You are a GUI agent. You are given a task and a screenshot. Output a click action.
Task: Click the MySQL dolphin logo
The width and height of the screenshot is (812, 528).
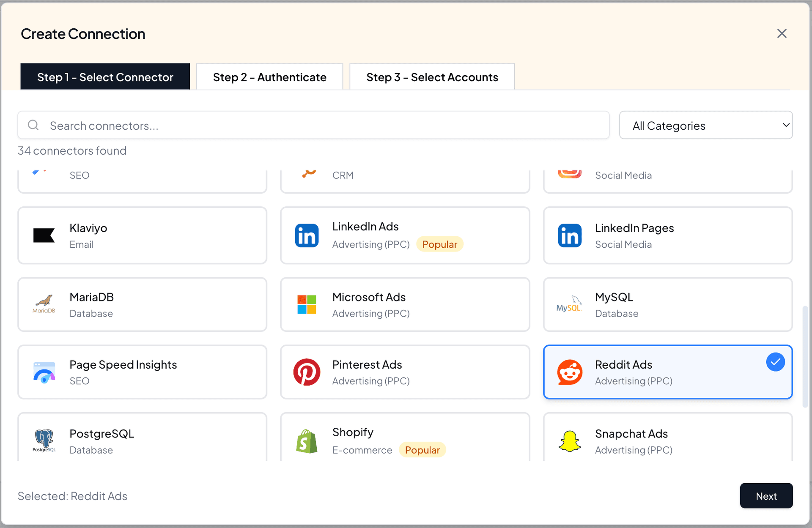click(569, 304)
